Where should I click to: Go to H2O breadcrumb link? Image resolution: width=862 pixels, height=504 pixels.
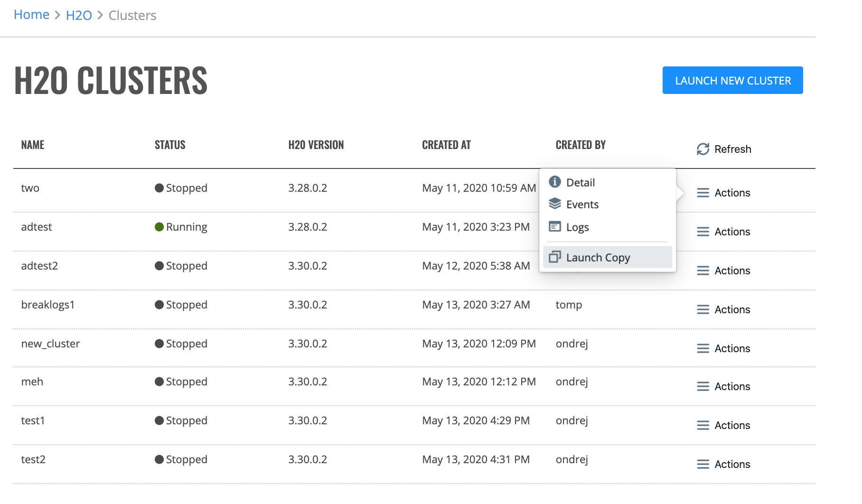point(79,15)
